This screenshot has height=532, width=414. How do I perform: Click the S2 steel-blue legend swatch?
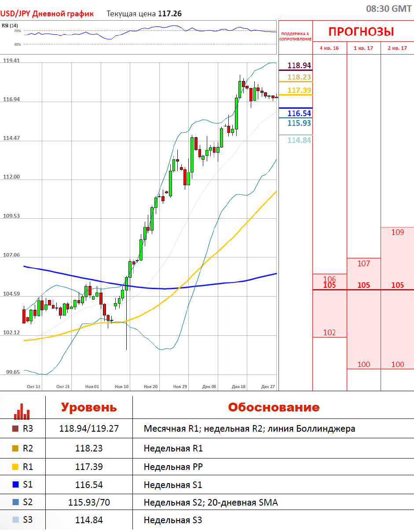(x=15, y=502)
